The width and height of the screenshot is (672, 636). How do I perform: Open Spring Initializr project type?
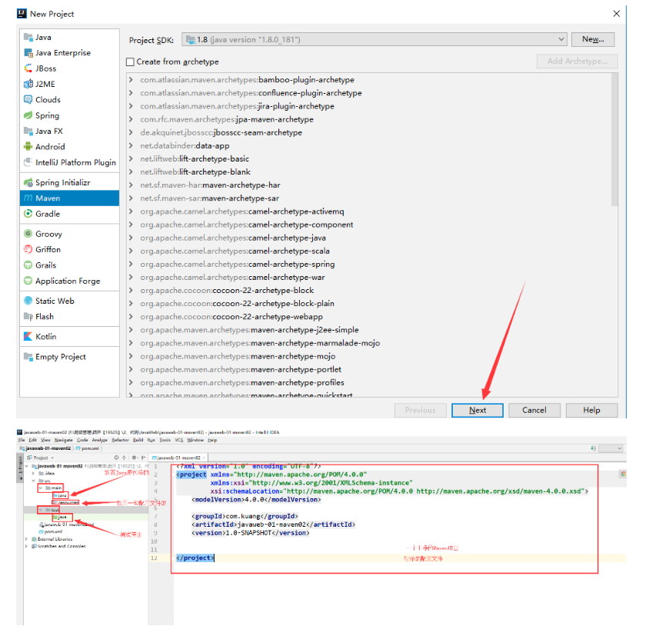(x=69, y=182)
